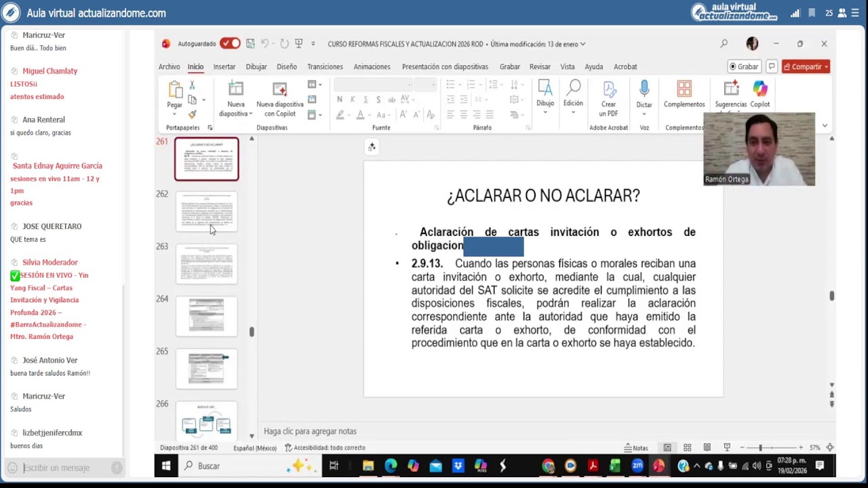The width and height of the screenshot is (868, 488).
Task: Click the Cut scissors icon
Action: (192, 85)
